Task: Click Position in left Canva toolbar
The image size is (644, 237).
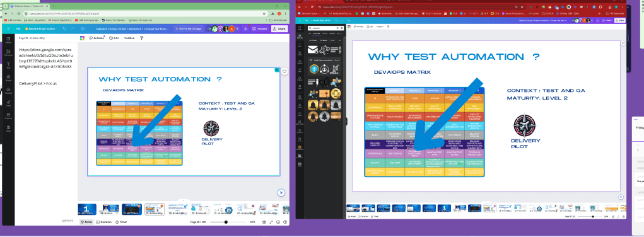Action: click(x=129, y=38)
